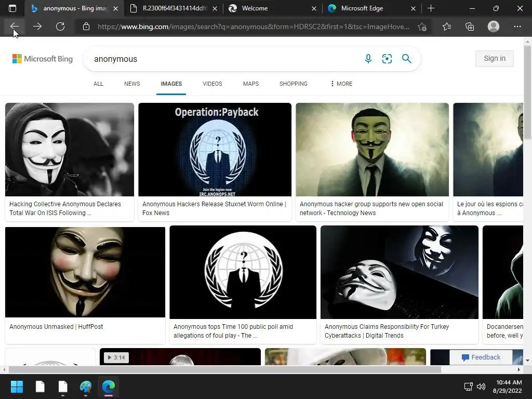Open the white headless suit logo image
Screen dimensions: 532x399
[243, 272]
